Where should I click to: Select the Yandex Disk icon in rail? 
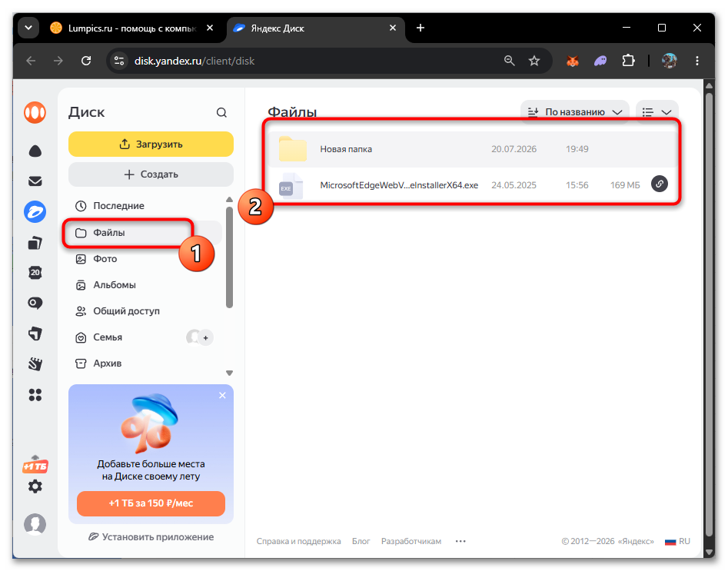[x=35, y=211]
